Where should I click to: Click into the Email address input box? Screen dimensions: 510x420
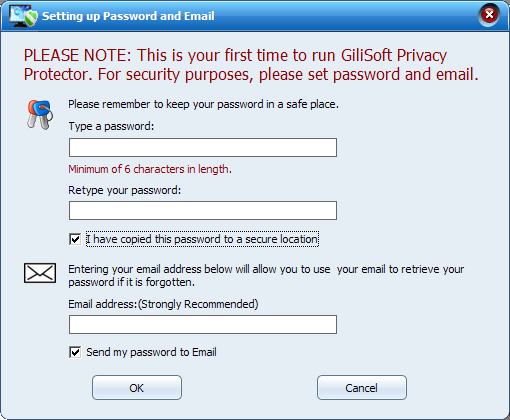coord(203,324)
